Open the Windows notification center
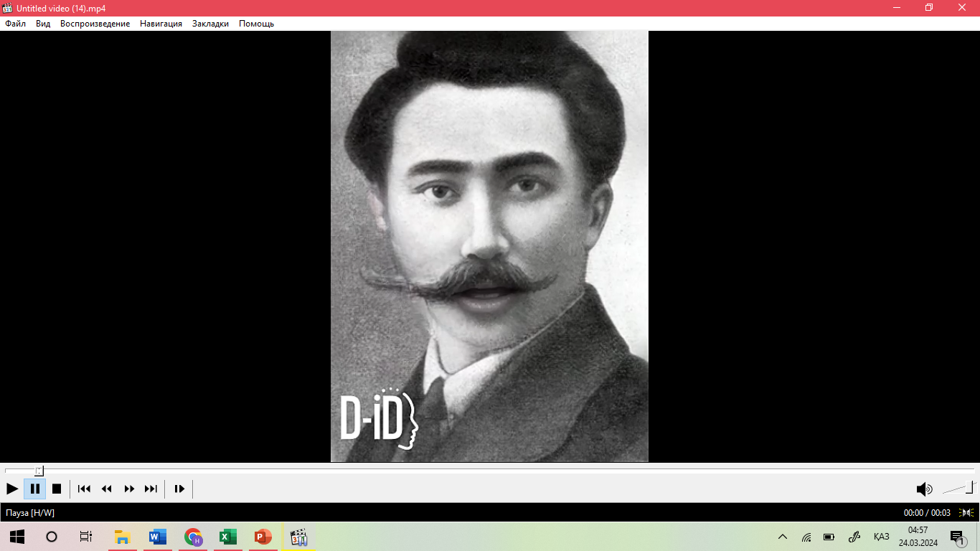Screen dimensions: 980x551 957,537
